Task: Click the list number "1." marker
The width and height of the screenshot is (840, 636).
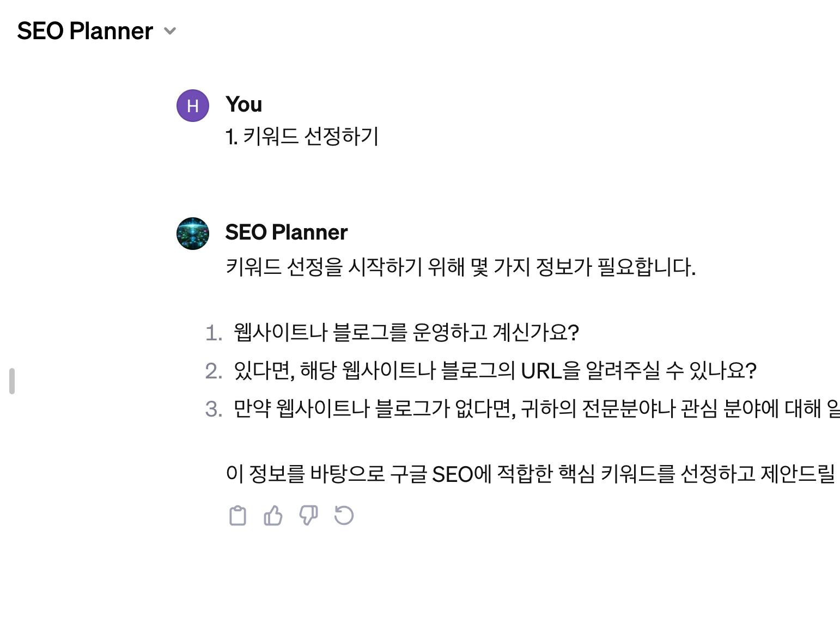Action: pyautogui.click(x=214, y=333)
